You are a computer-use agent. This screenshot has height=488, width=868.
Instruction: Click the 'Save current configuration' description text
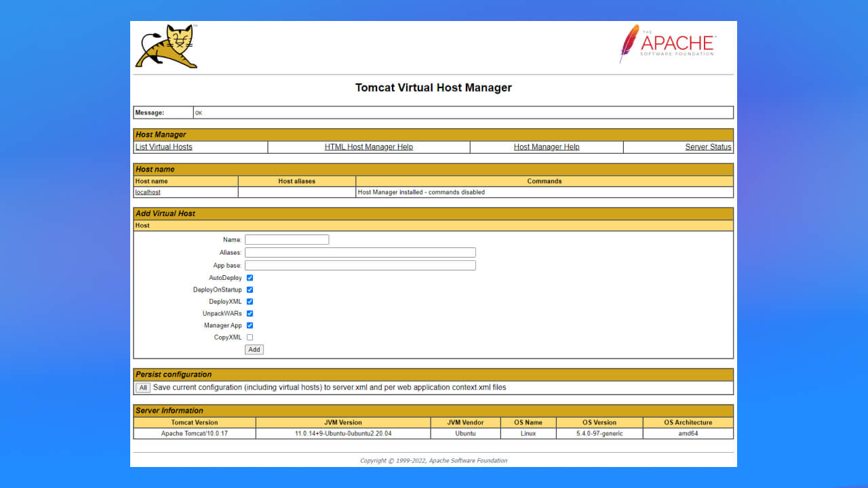330,388
